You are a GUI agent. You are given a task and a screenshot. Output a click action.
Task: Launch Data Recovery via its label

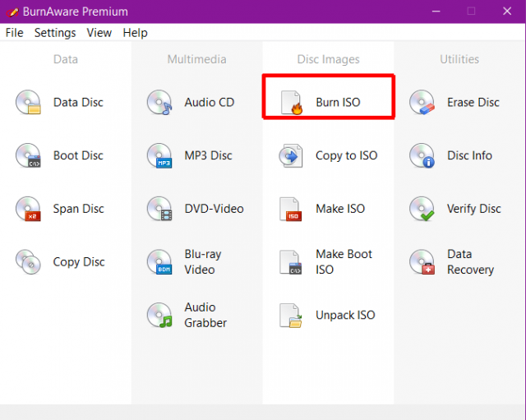pyautogui.click(x=470, y=262)
